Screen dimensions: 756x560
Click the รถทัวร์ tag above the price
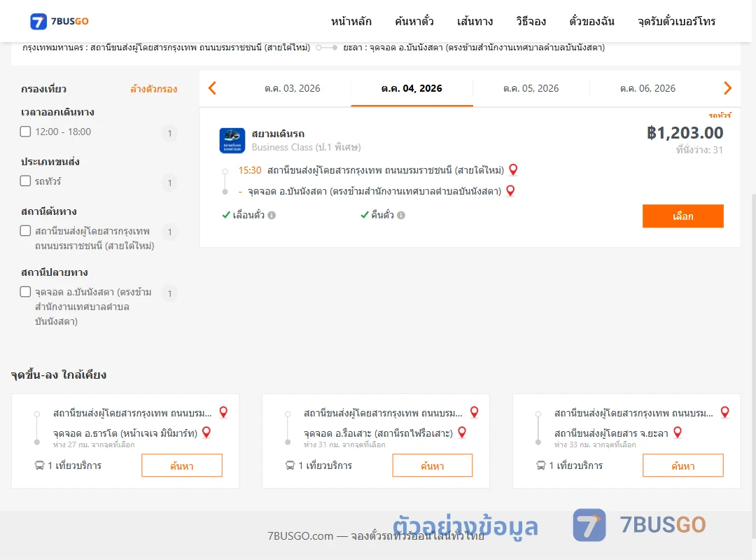click(720, 115)
